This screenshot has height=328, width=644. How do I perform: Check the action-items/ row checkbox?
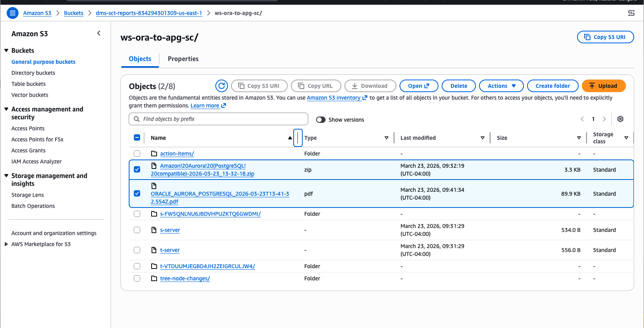137,154
